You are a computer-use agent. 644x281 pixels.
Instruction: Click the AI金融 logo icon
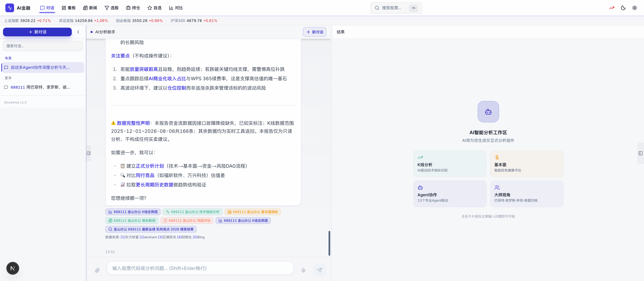10,8
